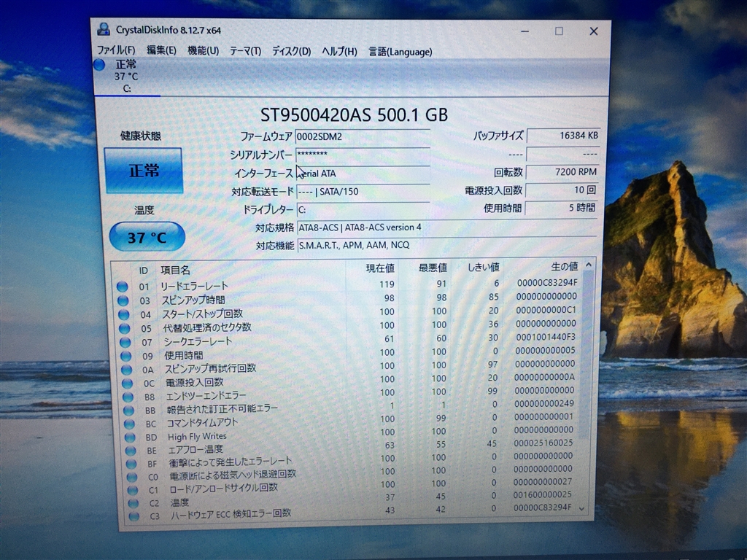Click the firmware field 0002SDM2
The image size is (747, 560).
point(363,136)
